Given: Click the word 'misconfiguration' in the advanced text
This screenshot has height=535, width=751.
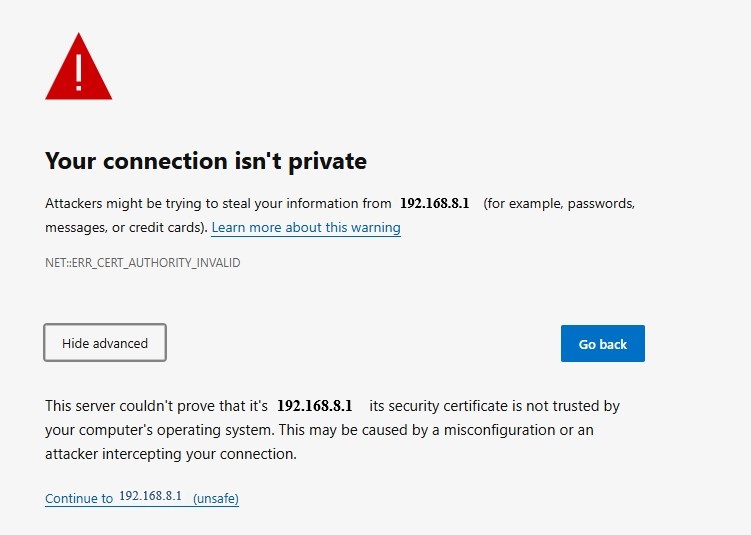Looking at the screenshot, I should (x=500, y=430).
